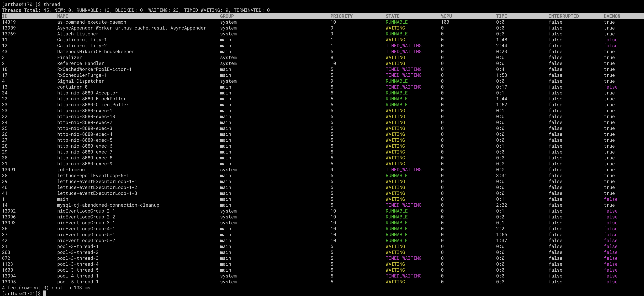
Task: Click the DAEMON column header
Action: [x=612, y=16]
